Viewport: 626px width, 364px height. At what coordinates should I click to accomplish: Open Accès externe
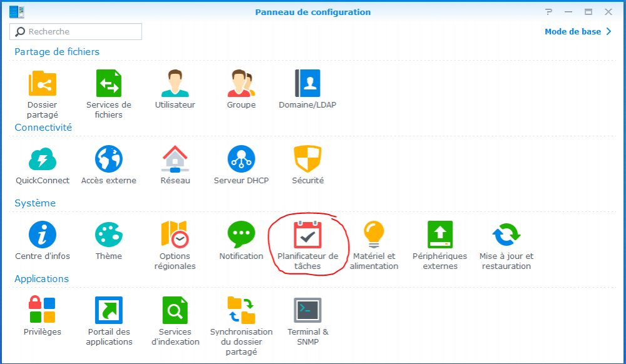coord(108,159)
